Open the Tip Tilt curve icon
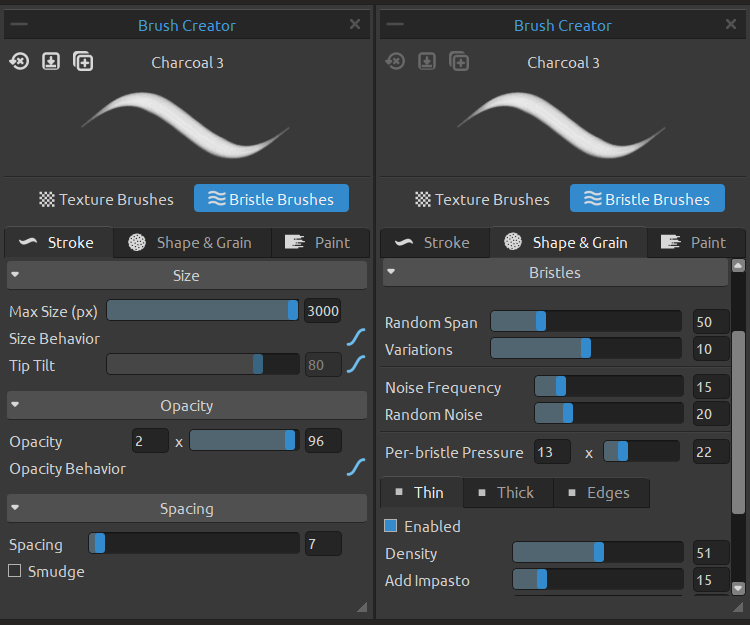 coord(356,364)
